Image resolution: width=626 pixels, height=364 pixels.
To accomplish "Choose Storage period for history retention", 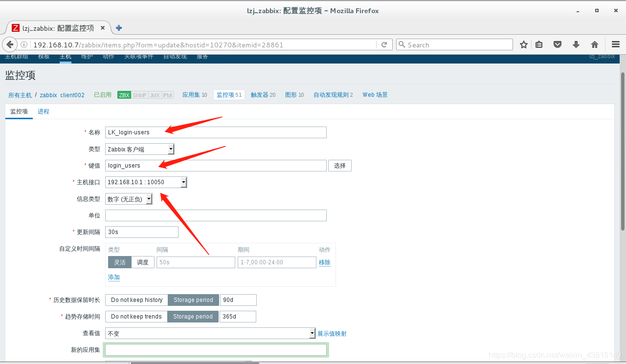I will [x=193, y=300].
